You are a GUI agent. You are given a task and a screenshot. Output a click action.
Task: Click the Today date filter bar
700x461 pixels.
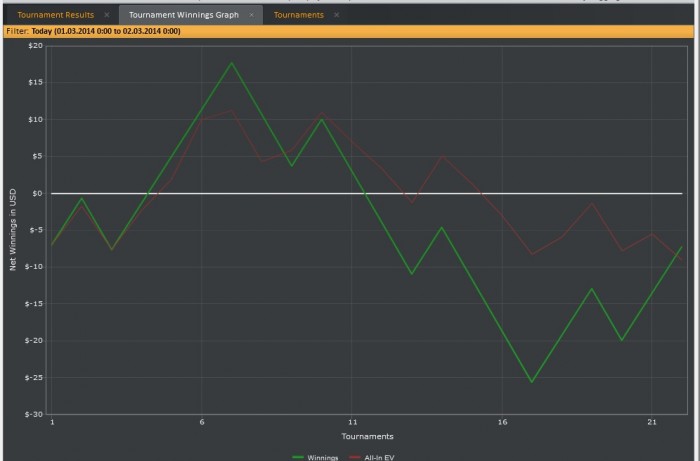349,31
